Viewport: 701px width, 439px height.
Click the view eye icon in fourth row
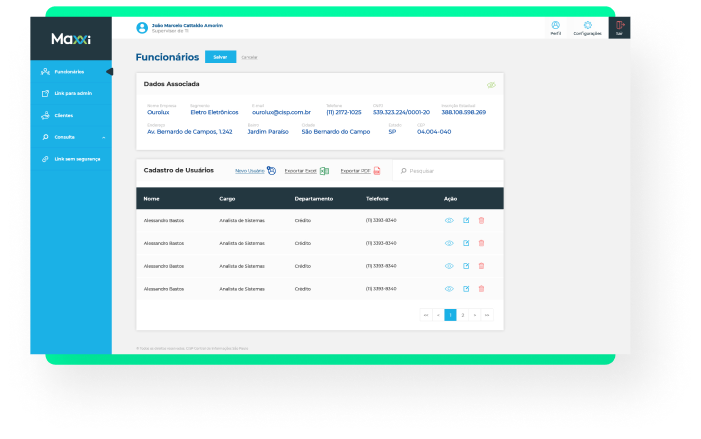449,289
